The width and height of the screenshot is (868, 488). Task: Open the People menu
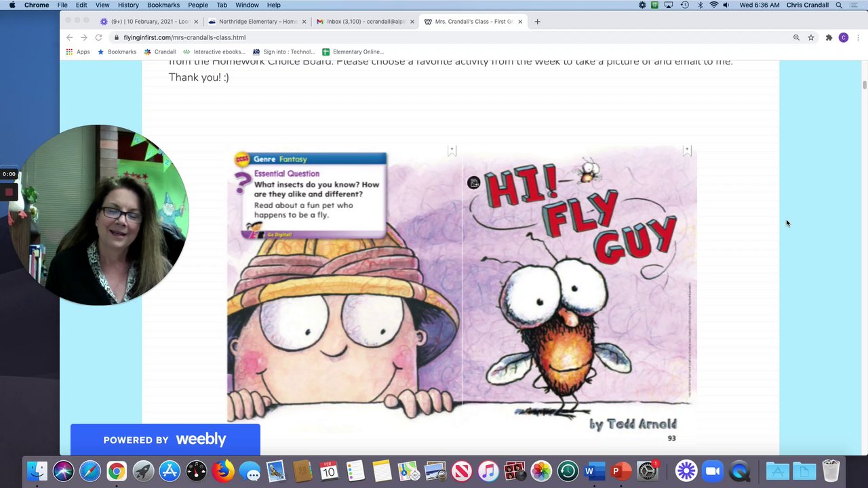[198, 5]
